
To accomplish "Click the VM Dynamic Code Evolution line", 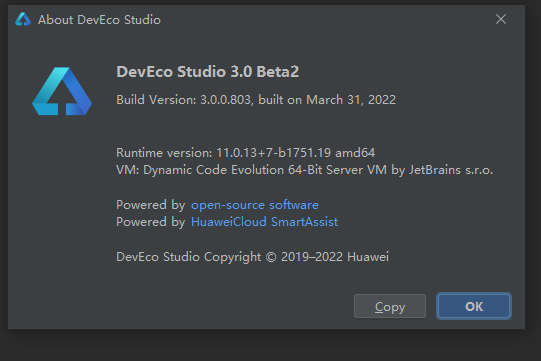I will 305,170.
